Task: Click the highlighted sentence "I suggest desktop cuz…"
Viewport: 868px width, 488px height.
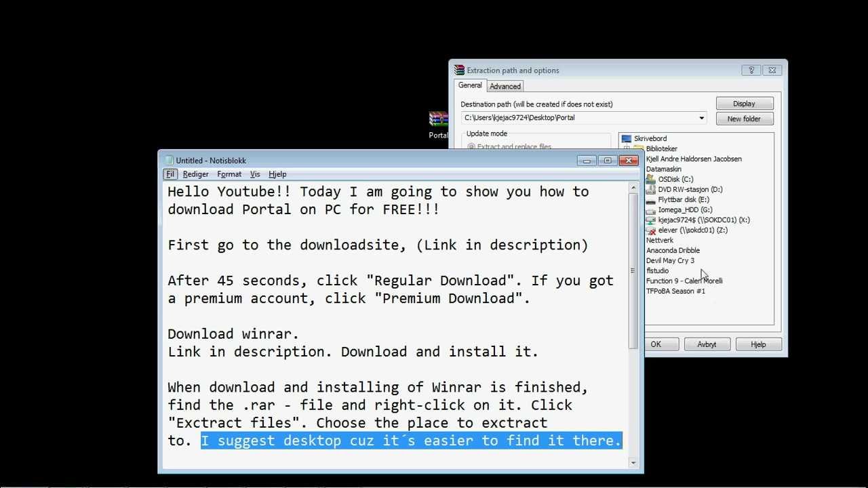Action: coord(411,441)
